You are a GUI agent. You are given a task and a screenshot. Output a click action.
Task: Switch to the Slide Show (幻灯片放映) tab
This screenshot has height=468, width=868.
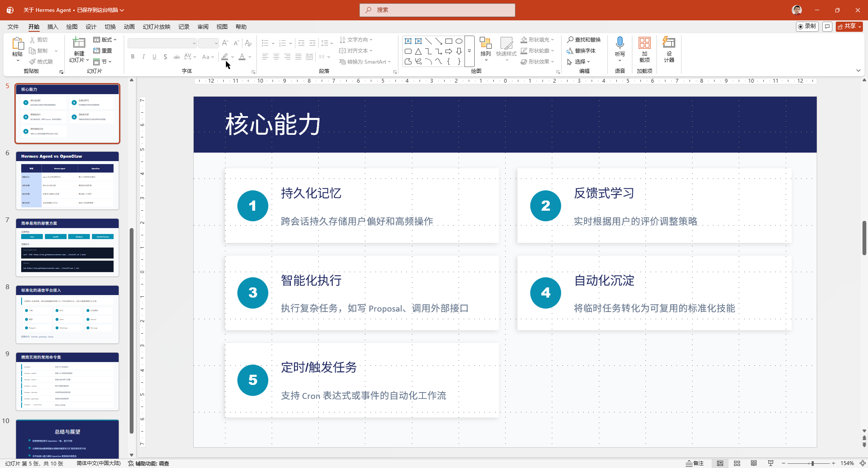(156, 27)
